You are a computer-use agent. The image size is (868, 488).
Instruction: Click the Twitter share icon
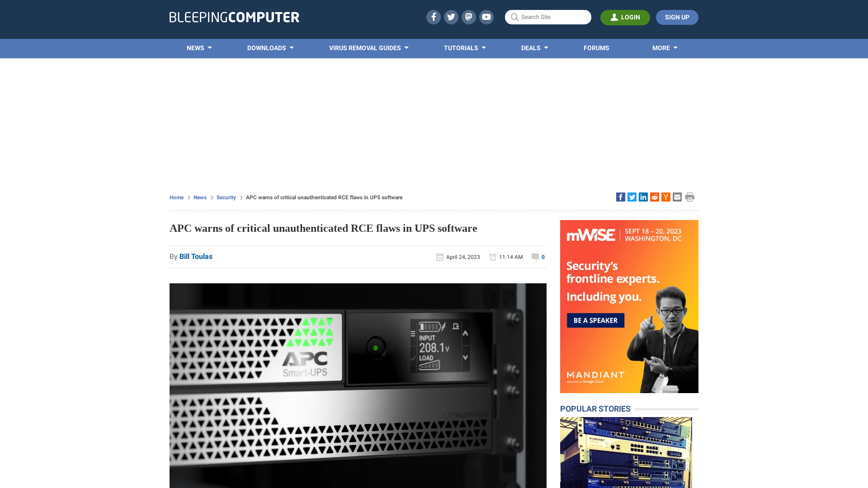pyautogui.click(x=632, y=197)
